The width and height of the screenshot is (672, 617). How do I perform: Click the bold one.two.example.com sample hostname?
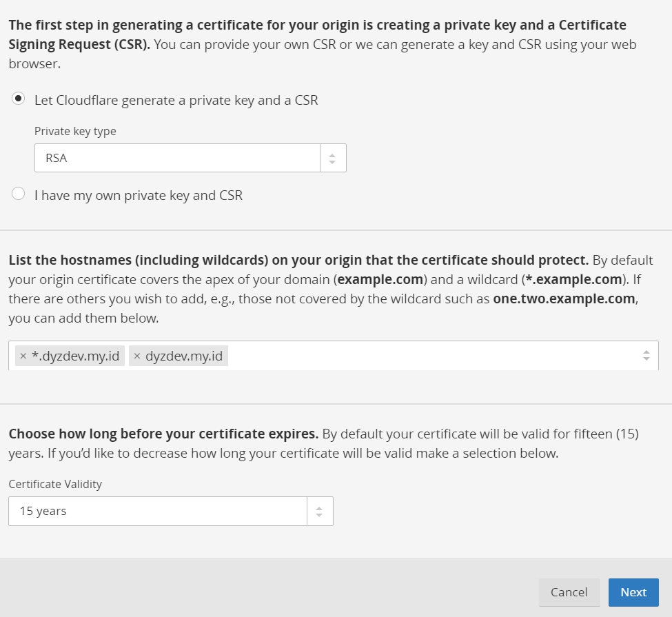click(x=564, y=299)
